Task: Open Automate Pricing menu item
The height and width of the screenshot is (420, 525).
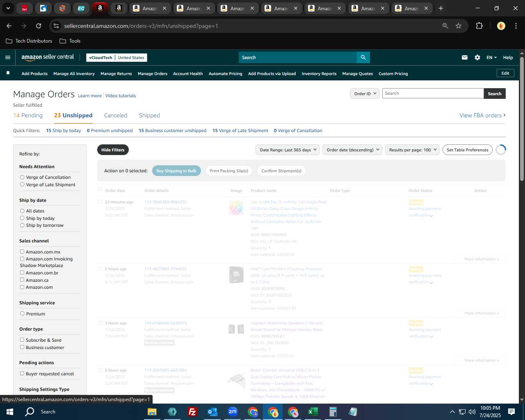Action: [226, 74]
